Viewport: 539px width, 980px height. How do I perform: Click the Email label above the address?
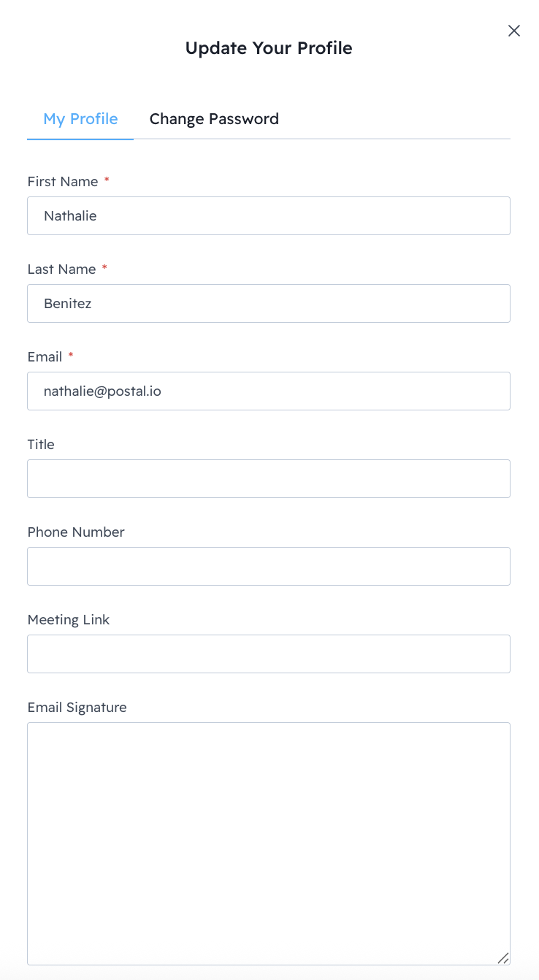tap(45, 357)
